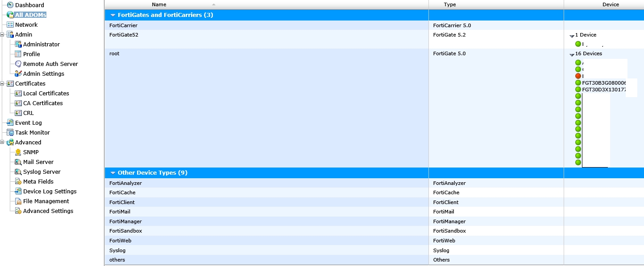Collapse FortiGates and FortiCarriers group
Screen dimensions: 644x266
(x=113, y=15)
